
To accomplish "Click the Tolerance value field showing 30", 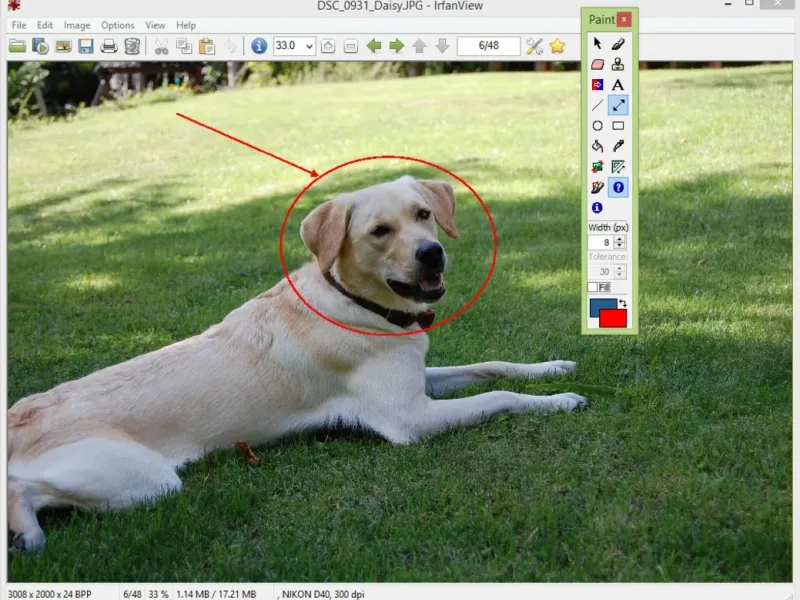I will (x=601, y=271).
